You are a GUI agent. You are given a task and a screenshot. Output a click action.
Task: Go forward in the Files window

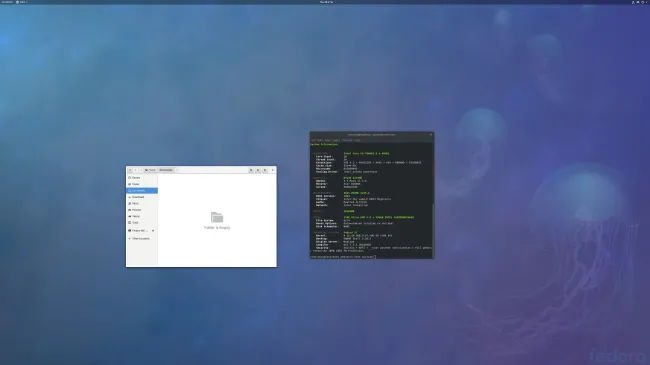point(136,170)
